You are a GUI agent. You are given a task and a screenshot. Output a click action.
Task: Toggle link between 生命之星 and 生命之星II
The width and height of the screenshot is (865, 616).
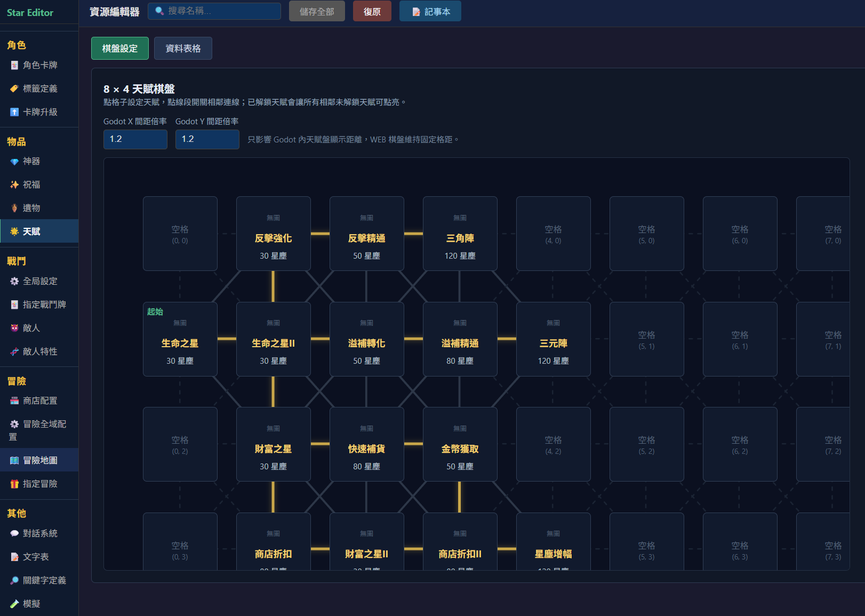click(227, 339)
